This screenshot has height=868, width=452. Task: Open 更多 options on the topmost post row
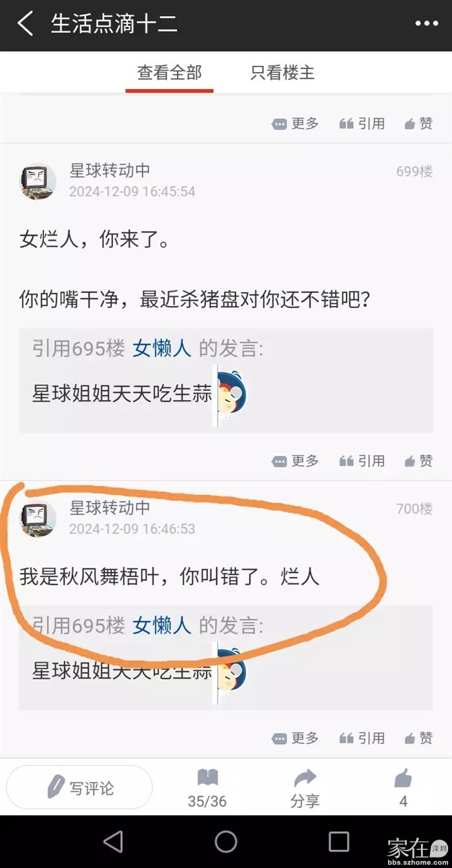(x=295, y=123)
